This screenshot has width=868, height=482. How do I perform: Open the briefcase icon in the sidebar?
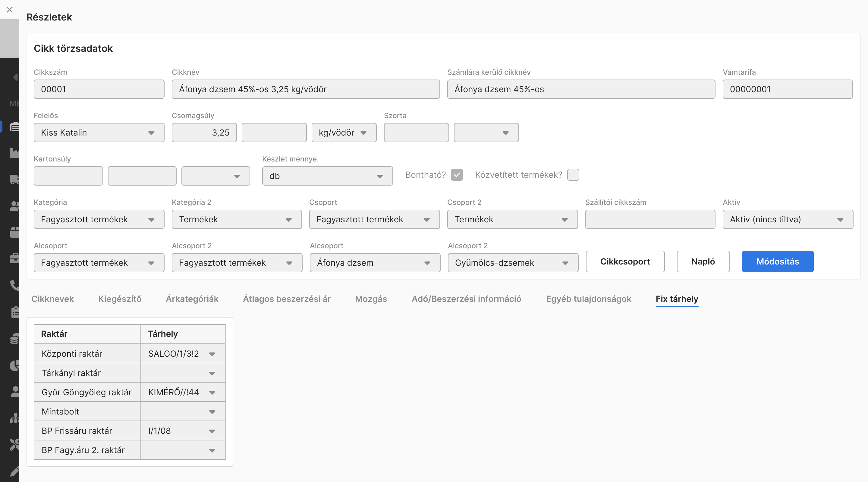14,258
